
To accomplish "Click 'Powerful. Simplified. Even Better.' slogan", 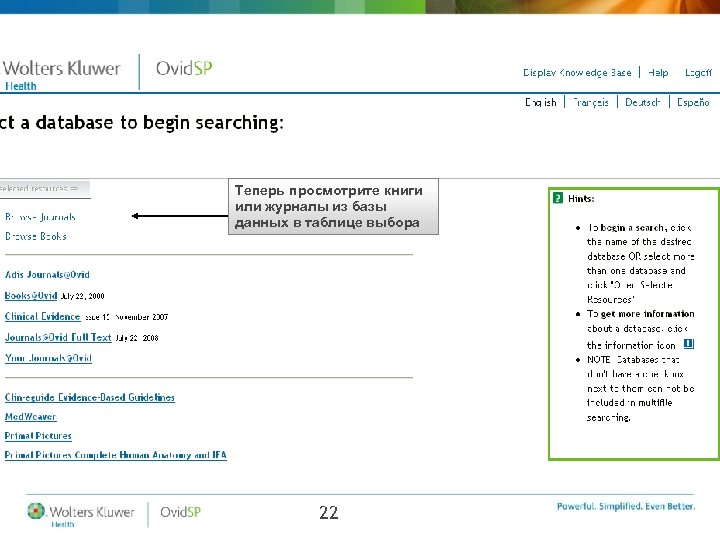I will tap(626, 506).
